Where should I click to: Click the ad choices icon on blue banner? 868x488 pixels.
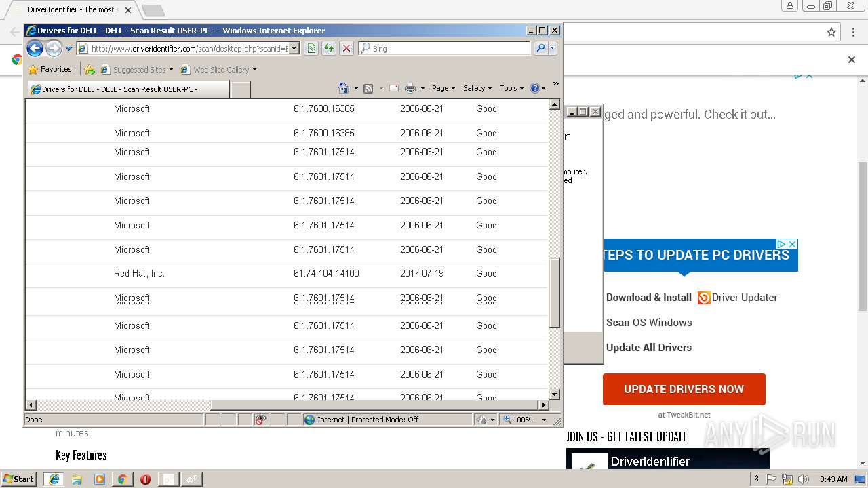tap(781, 244)
